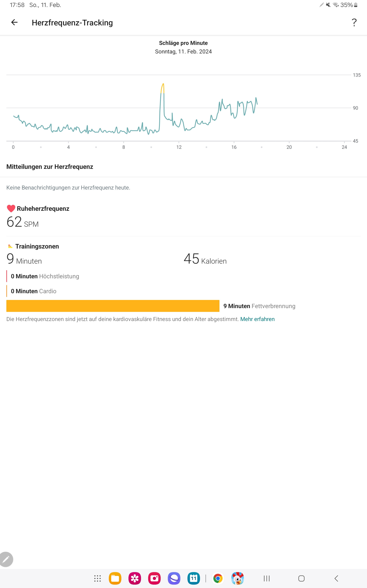This screenshot has width=367, height=588.
Task: Tap the floating pencil edit button
Action: [x=6, y=559]
